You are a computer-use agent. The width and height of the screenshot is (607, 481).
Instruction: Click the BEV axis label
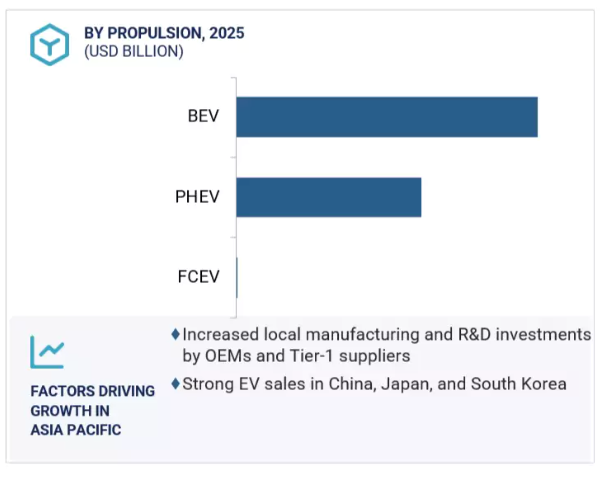(x=203, y=116)
